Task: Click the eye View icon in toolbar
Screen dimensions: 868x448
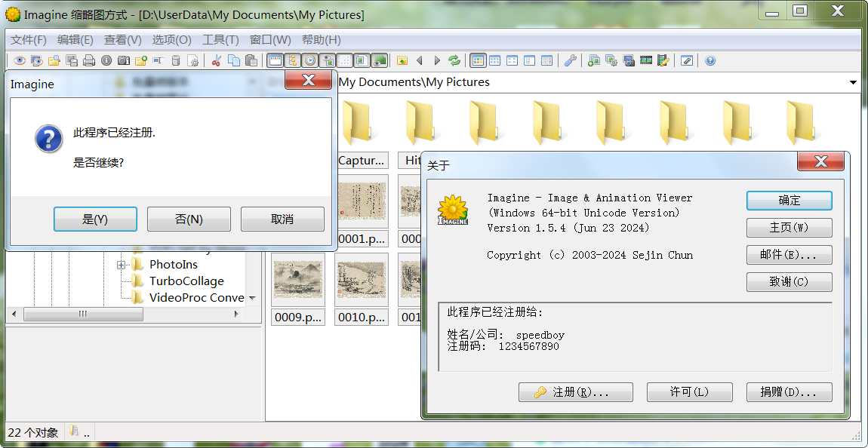Action: click(20, 60)
